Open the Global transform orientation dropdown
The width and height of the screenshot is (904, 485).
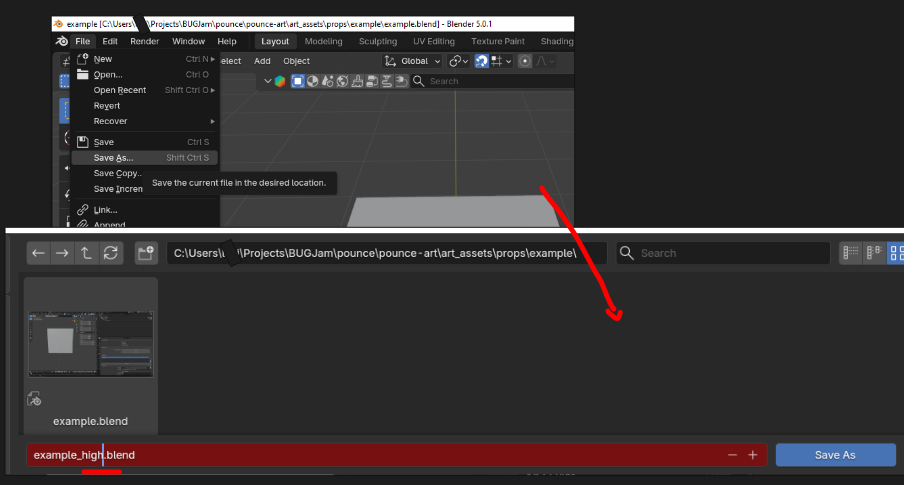[x=413, y=61]
